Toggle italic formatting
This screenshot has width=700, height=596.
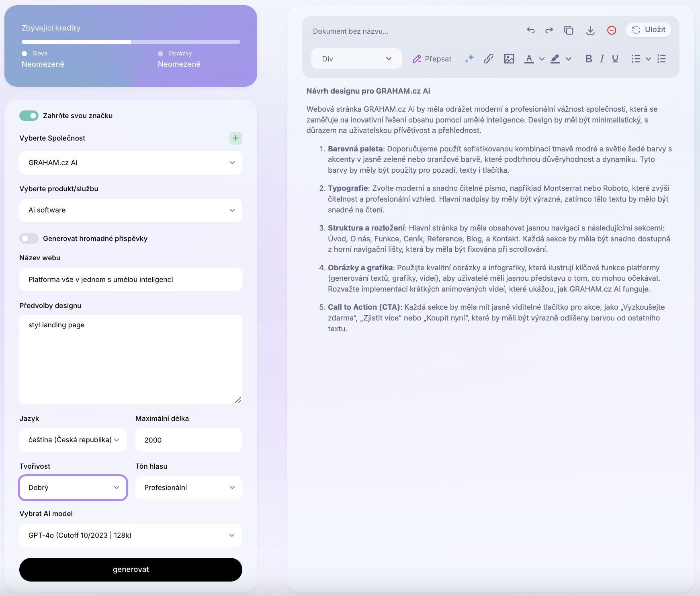click(x=602, y=59)
